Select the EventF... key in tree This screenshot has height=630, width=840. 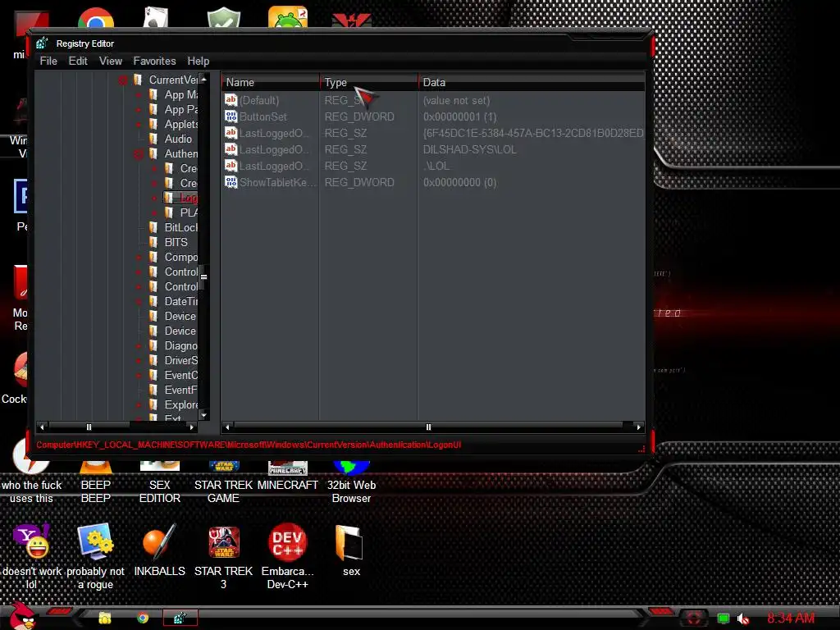(x=181, y=390)
